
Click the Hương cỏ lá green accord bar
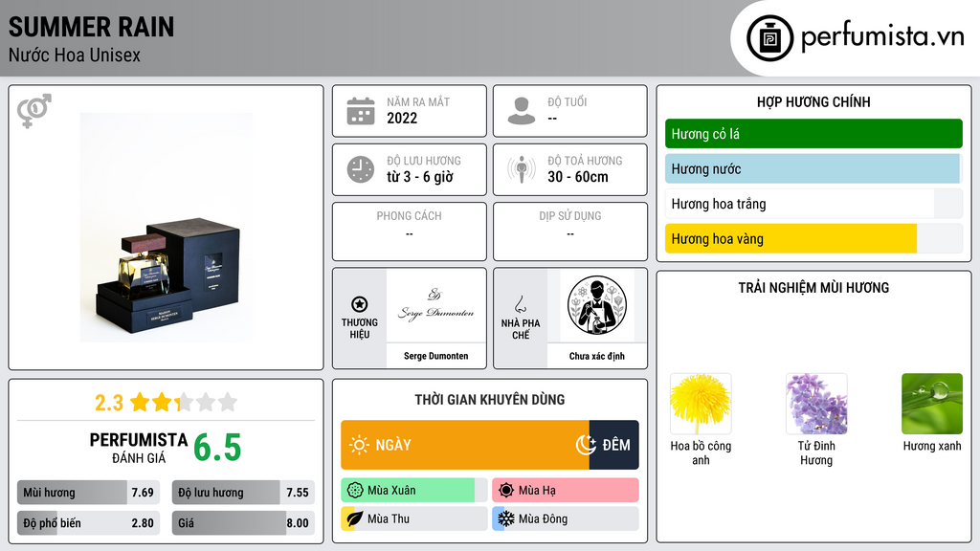(x=813, y=134)
